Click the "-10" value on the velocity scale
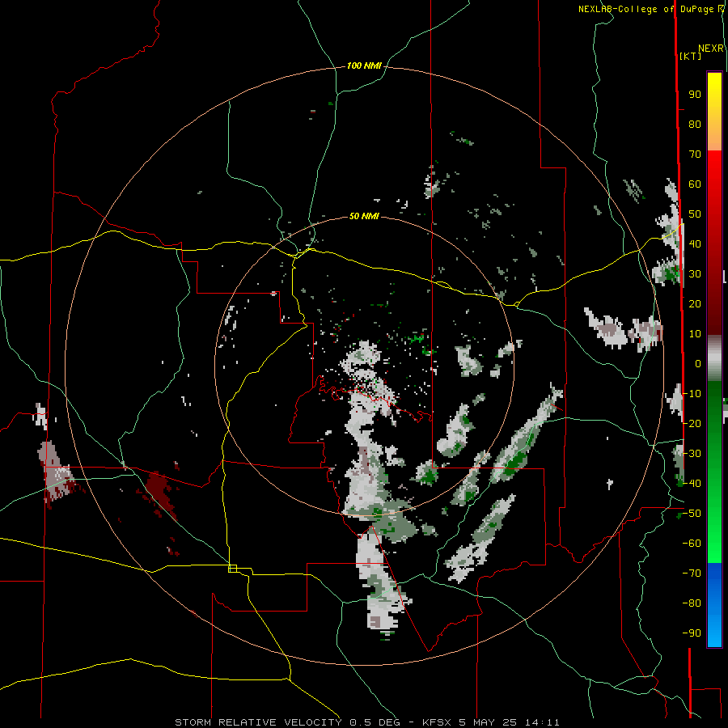 coord(692,394)
